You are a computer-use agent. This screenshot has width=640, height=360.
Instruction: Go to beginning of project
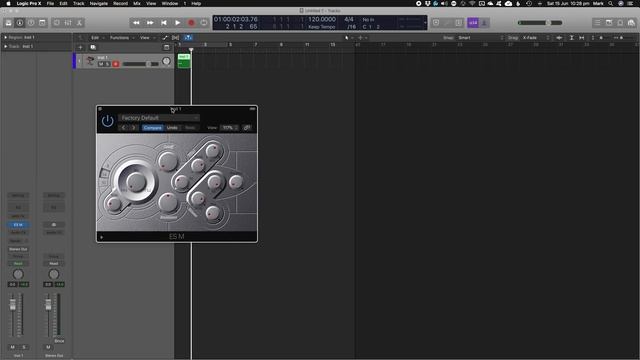coord(164,23)
